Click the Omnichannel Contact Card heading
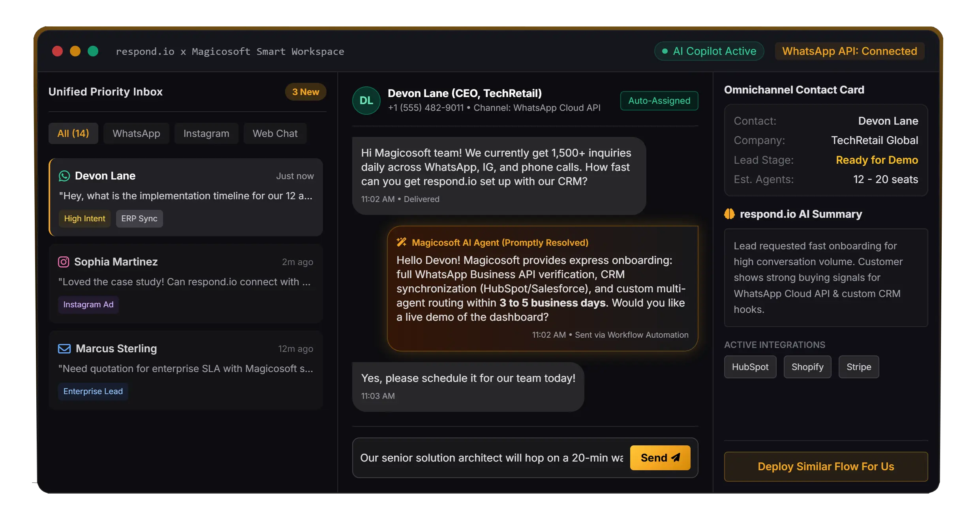This screenshot has width=980, height=529. coord(794,90)
